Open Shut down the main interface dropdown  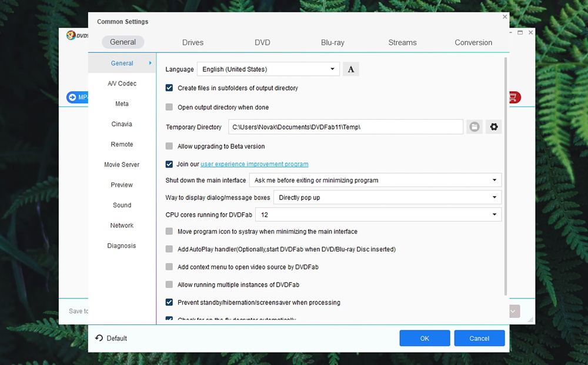click(375, 180)
